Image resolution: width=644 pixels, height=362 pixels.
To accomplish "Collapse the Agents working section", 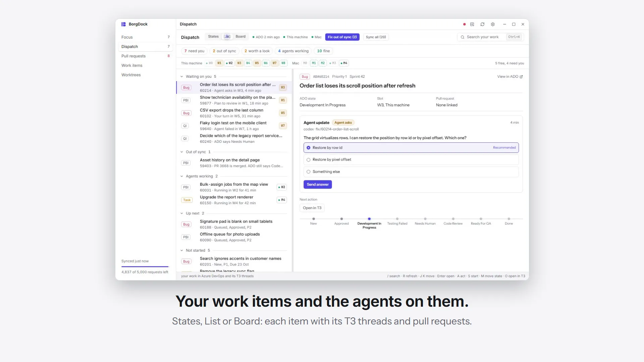I will point(182,176).
